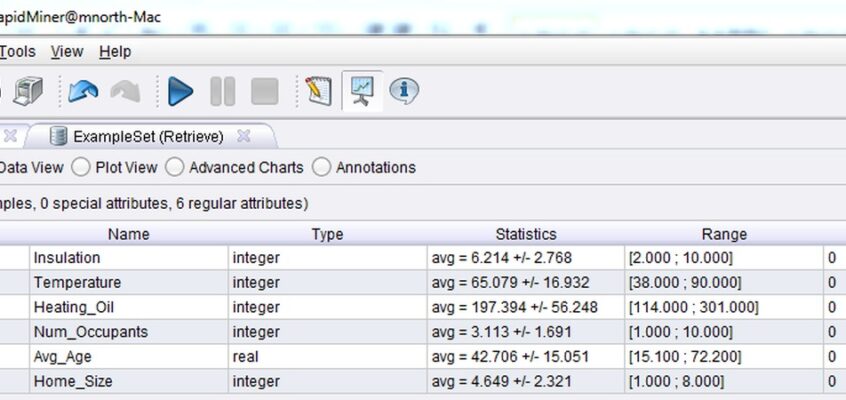The height and width of the screenshot is (400, 846).
Task: Click the Print toolbar icon
Action: coord(28,91)
